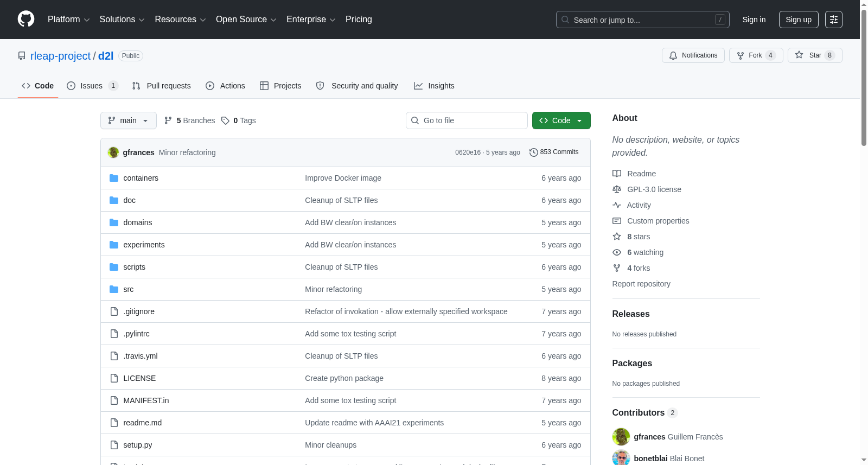Click the doc folder icon
This screenshot has height=465, width=868.
click(114, 200)
